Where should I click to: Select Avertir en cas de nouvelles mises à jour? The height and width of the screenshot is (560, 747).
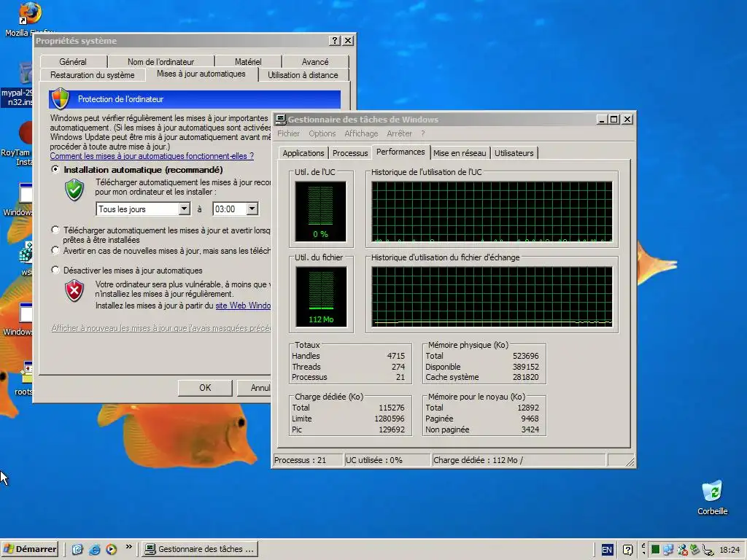coord(55,250)
